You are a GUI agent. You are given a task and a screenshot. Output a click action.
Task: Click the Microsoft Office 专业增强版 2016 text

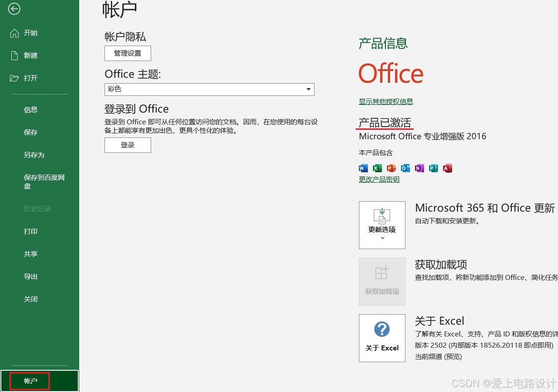(x=423, y=136)
